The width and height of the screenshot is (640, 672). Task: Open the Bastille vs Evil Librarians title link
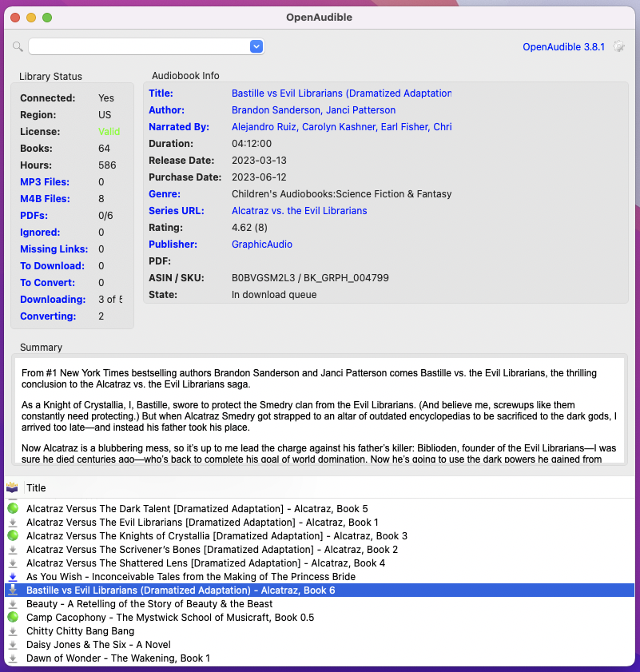pyautogui.click(x=342, y=93)
